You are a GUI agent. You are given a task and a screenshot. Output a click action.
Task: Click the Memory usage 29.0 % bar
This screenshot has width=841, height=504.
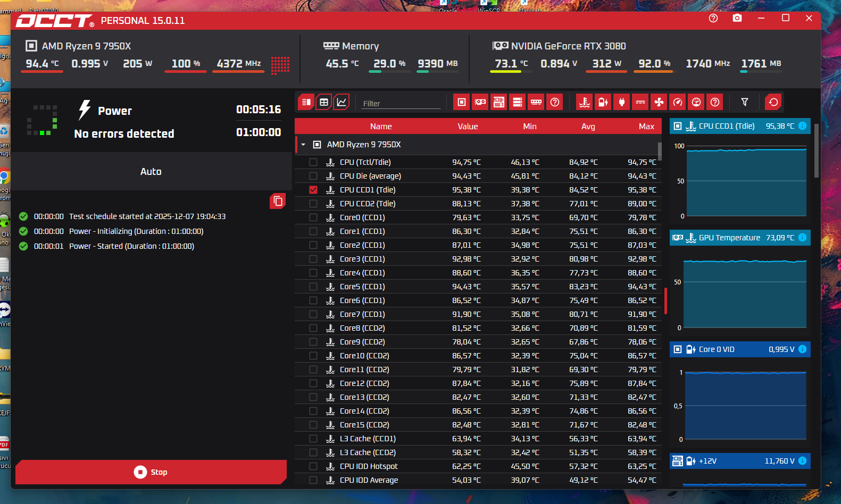point(390,71)
